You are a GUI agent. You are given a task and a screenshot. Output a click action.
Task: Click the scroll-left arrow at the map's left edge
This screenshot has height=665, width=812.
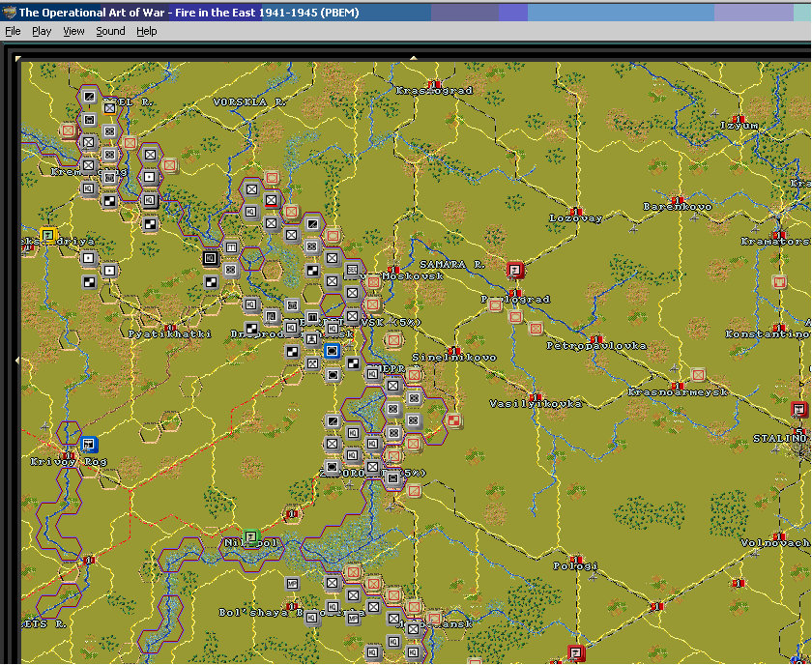tap(17, 360)
